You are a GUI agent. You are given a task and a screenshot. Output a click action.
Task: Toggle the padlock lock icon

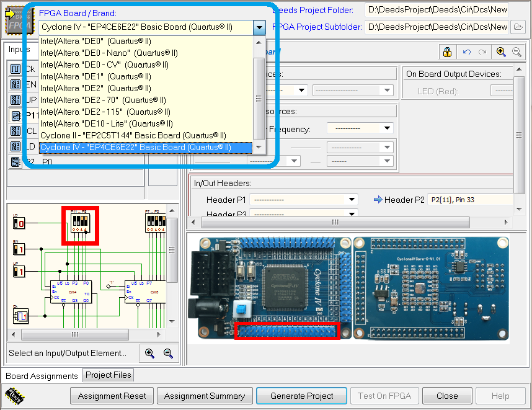click(x=448, y=52)
